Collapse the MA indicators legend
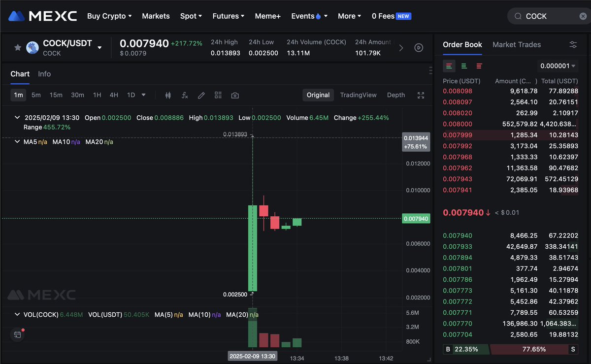591x364 pixels. point(17,142)
